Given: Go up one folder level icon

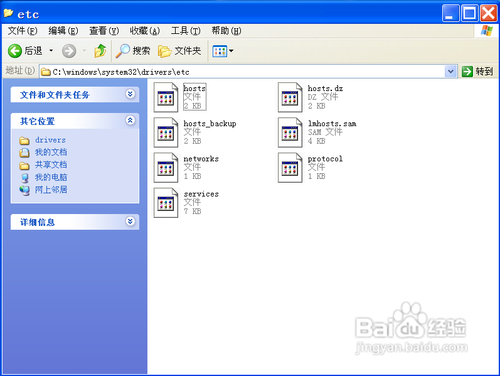Looking at the screenshot, I should tap(100, 51).
